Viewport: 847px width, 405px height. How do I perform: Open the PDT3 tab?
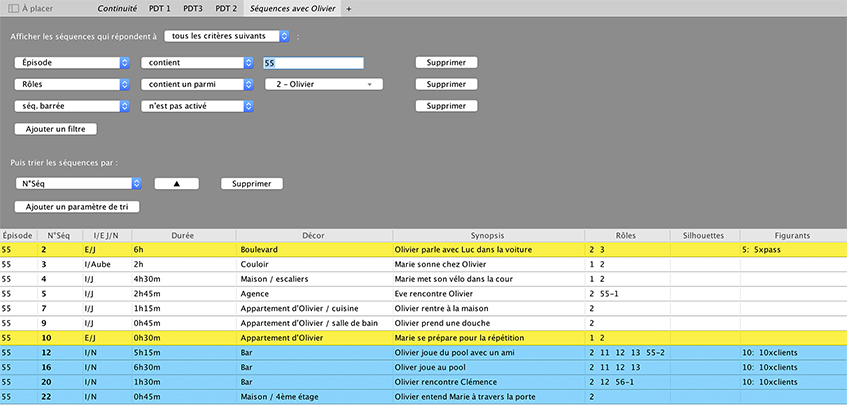point(193,9)
